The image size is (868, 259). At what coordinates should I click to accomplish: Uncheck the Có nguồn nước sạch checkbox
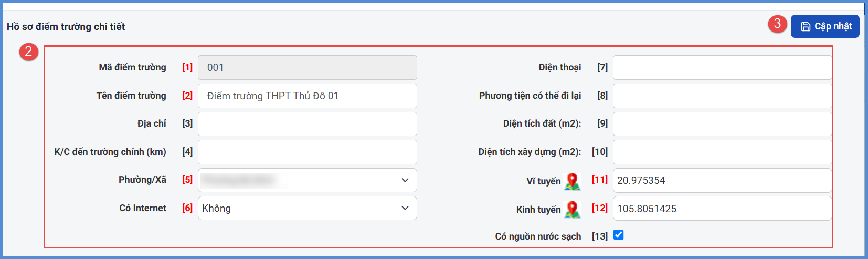(619, 235)
